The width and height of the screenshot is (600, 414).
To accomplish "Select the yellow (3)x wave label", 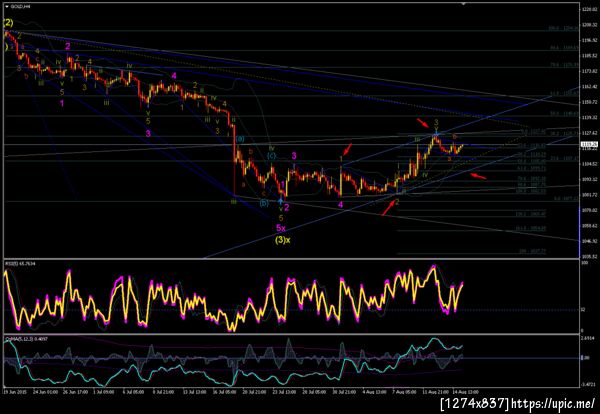I will [x=283, y=241].
